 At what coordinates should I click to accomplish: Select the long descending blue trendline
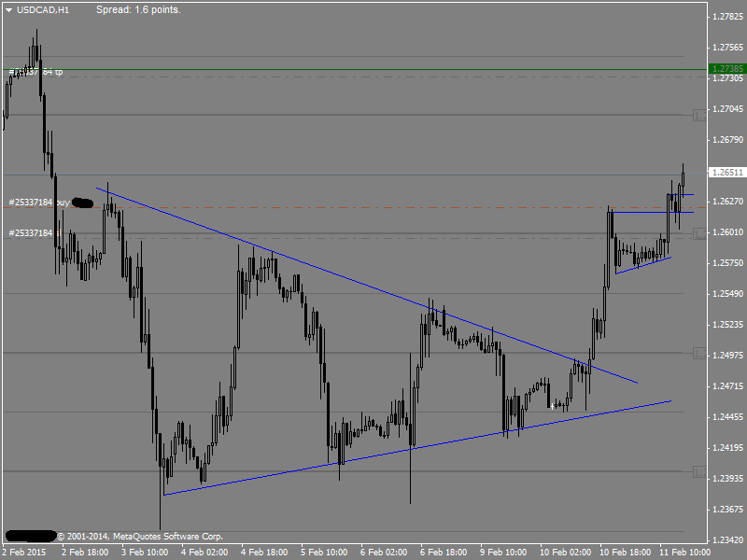pos(367,286)
